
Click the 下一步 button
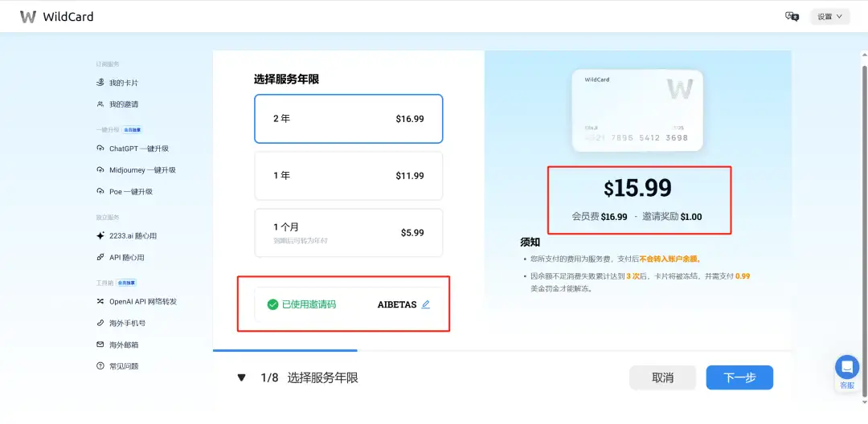739,377
